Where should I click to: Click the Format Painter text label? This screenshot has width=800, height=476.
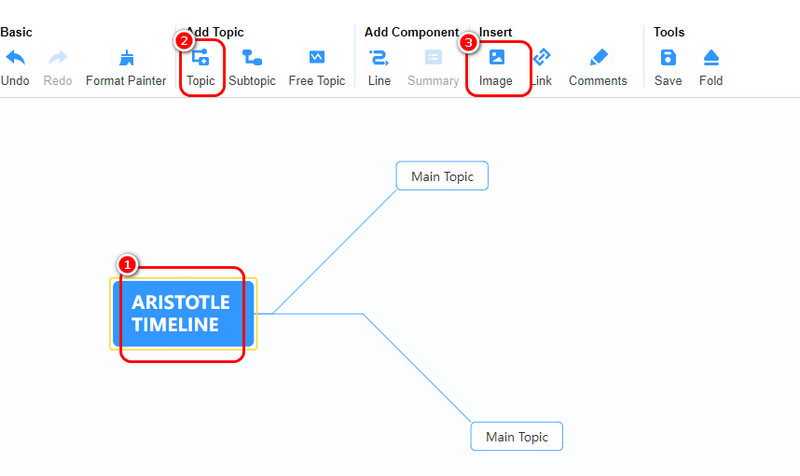[126, 81]
